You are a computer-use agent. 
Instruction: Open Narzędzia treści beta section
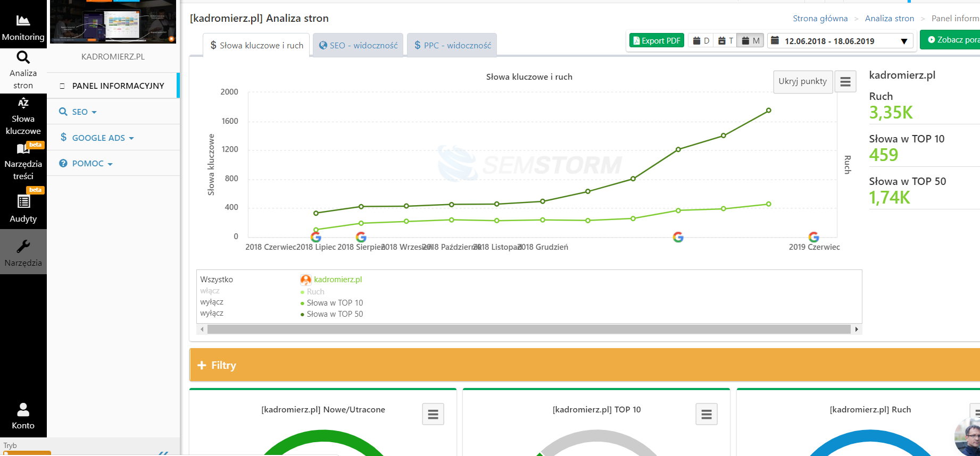tap(23, 162)
